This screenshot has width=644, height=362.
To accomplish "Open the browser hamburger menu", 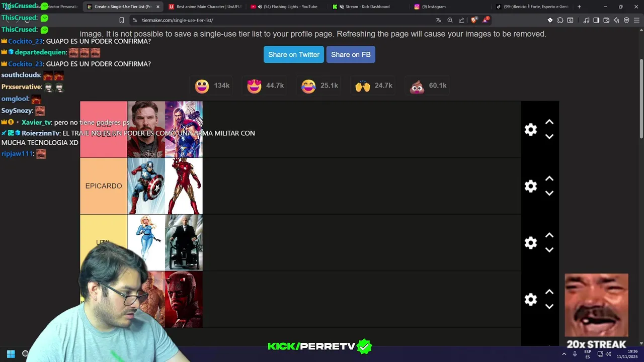I will coord(636,20).
